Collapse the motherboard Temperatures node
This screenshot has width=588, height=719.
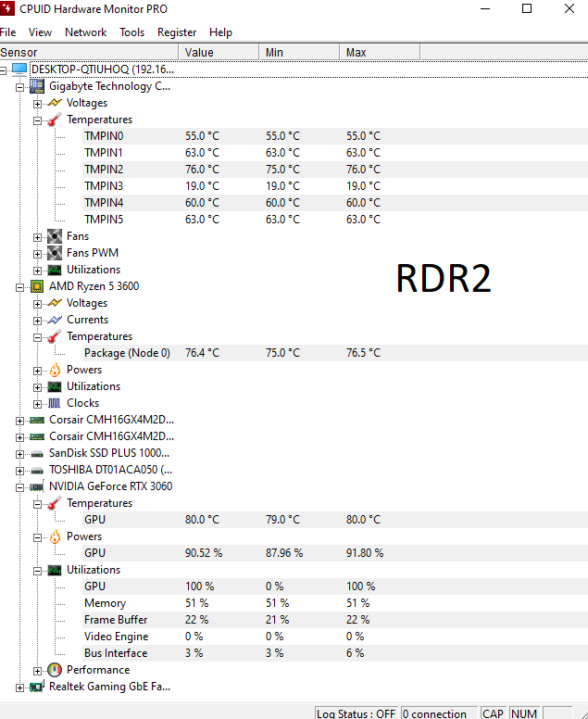(x=37, y=120)
